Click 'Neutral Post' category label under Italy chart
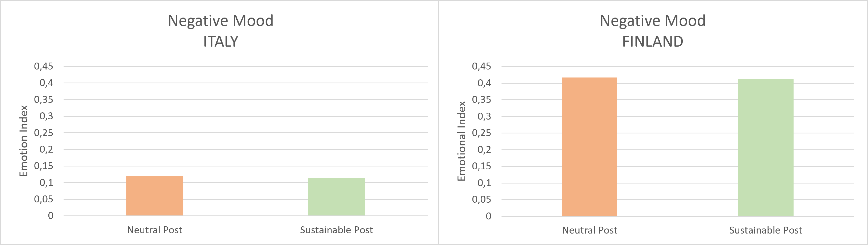 coord(155,230)
